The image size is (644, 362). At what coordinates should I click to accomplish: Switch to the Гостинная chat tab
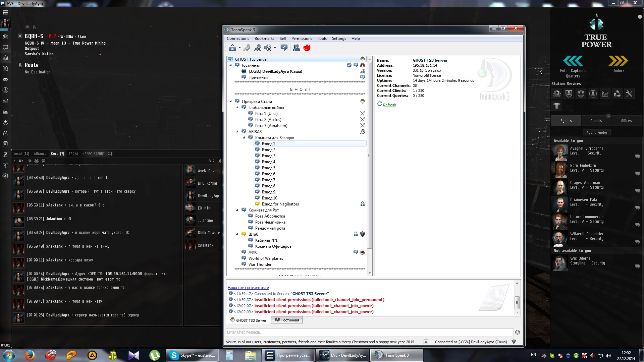point(287,320)
